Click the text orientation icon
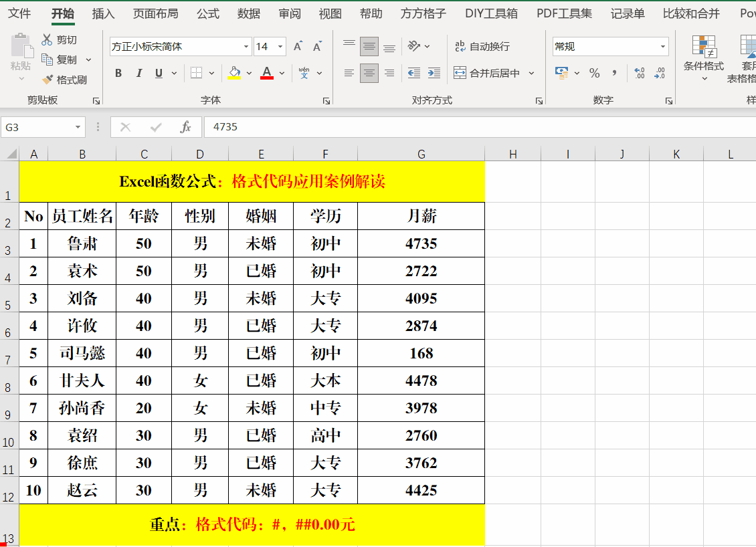Screen dimensions: 756x547 coord(413,46)
